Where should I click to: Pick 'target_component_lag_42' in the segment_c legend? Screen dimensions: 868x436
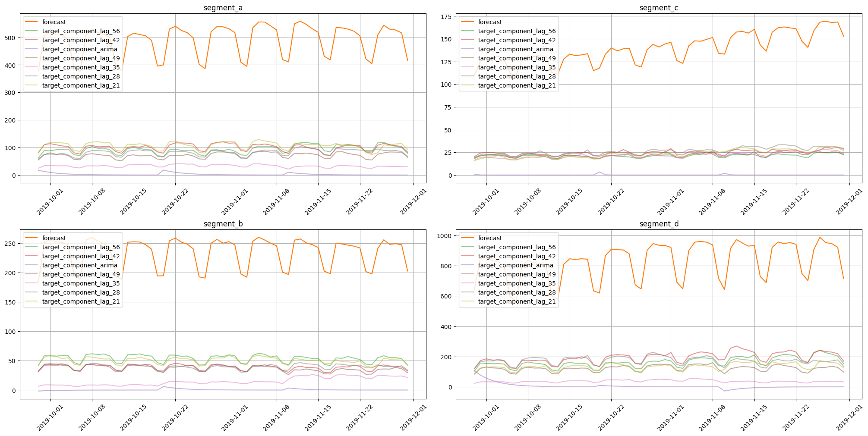[x=517, y=40]
